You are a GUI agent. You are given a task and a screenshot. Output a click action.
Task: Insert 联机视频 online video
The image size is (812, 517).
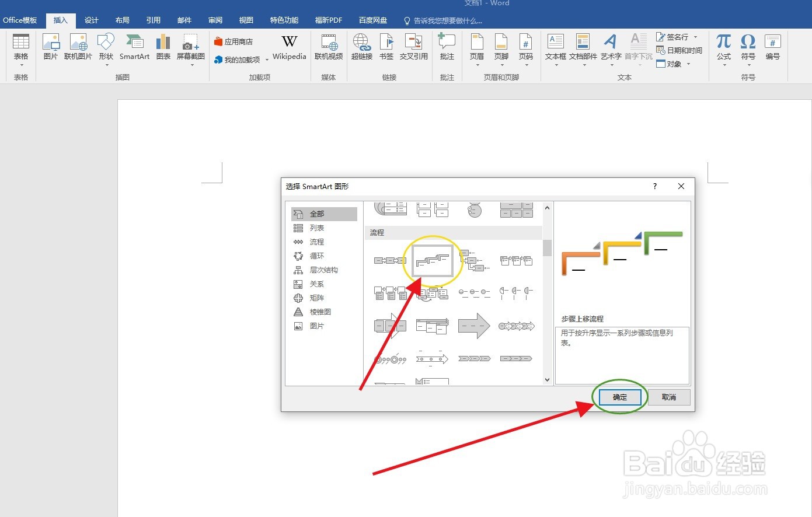pyautogui.click(x=329, y=47)
